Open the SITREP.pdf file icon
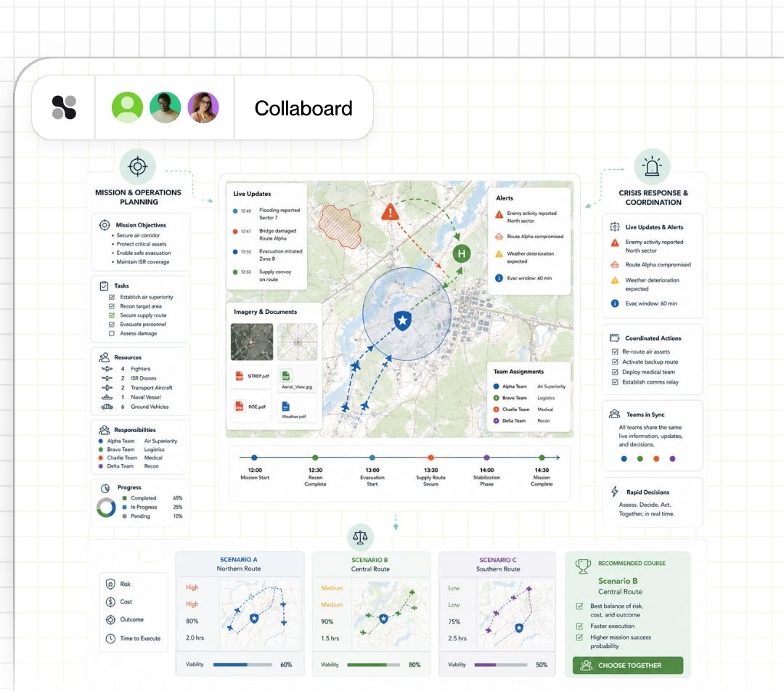The height and width of the screenshot is (692, 784). (240, 376)
